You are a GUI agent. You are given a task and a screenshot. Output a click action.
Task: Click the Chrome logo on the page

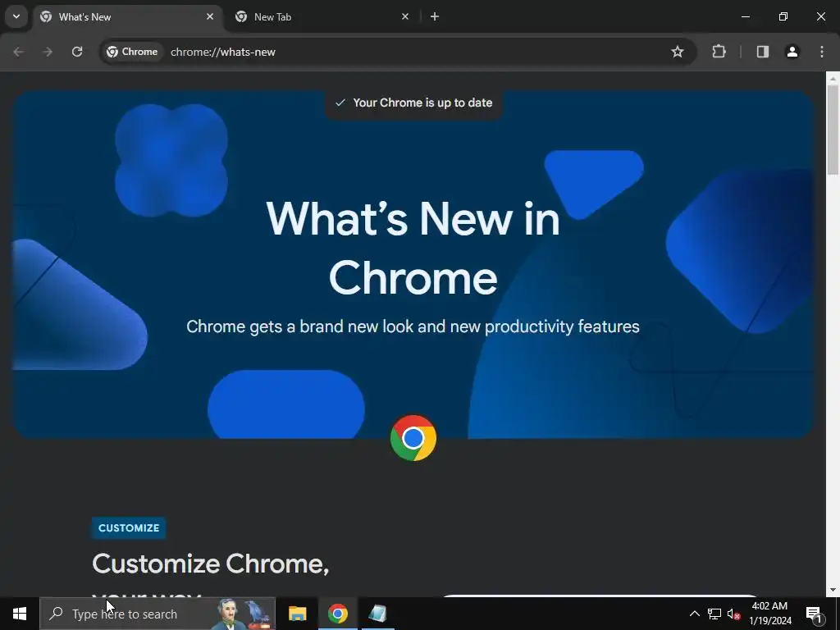[413, 438]
